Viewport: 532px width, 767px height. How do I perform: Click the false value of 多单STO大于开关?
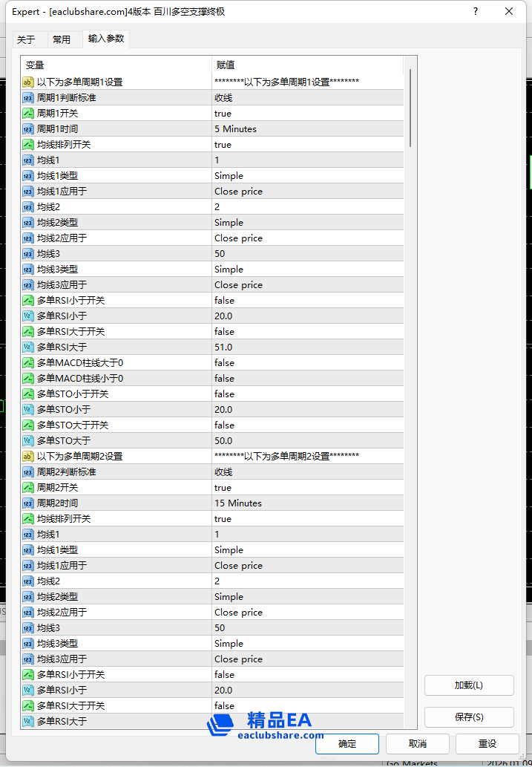(308, 425)
